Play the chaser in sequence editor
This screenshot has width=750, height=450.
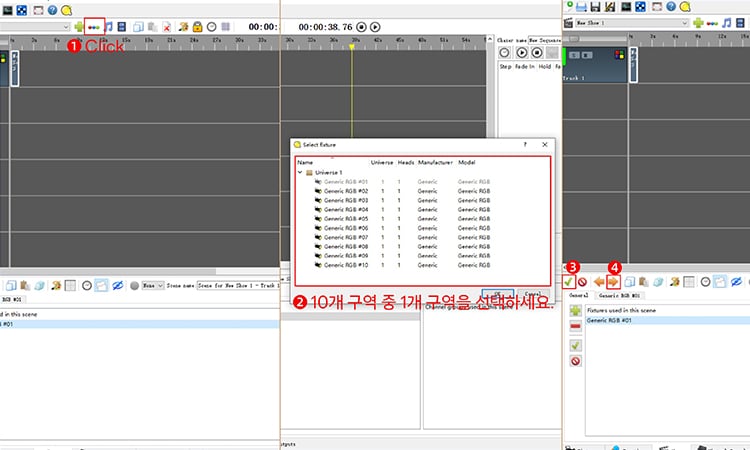521,53
